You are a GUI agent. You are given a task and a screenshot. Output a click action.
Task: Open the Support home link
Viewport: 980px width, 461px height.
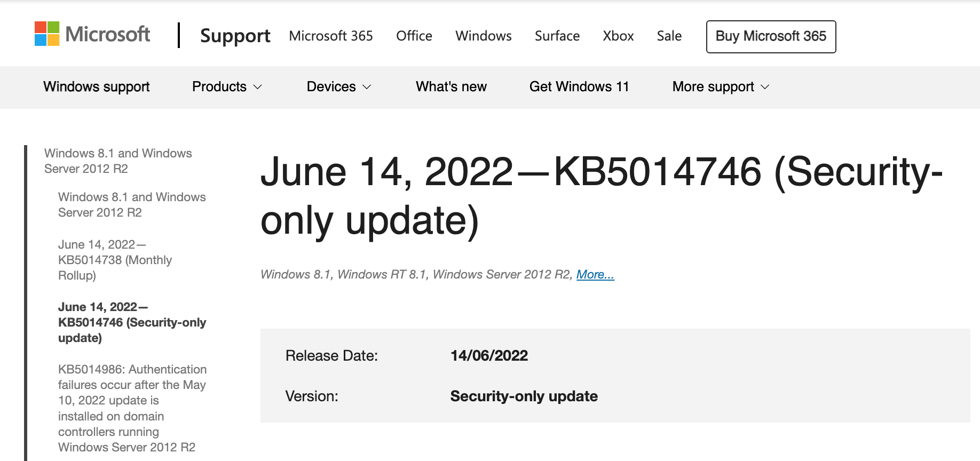pyautogui.click(x=235, y=36)
